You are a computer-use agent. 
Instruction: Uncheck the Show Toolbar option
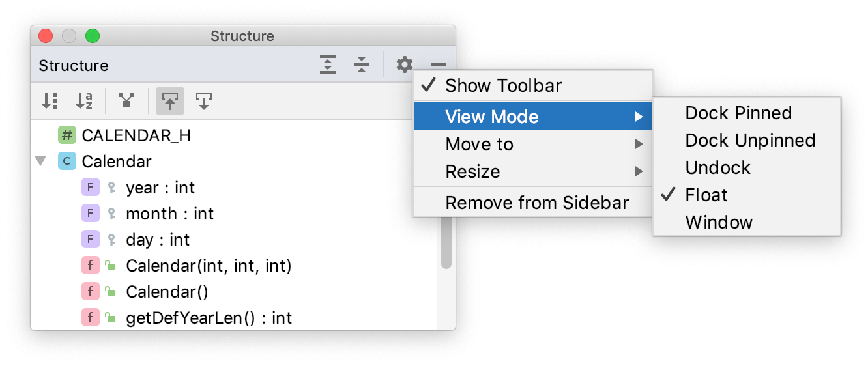tap(502, 85)
